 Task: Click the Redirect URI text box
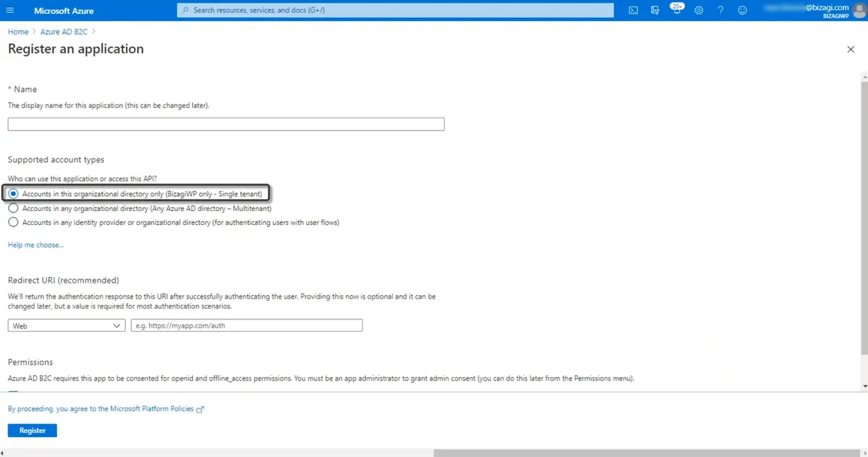pos(247,325)
